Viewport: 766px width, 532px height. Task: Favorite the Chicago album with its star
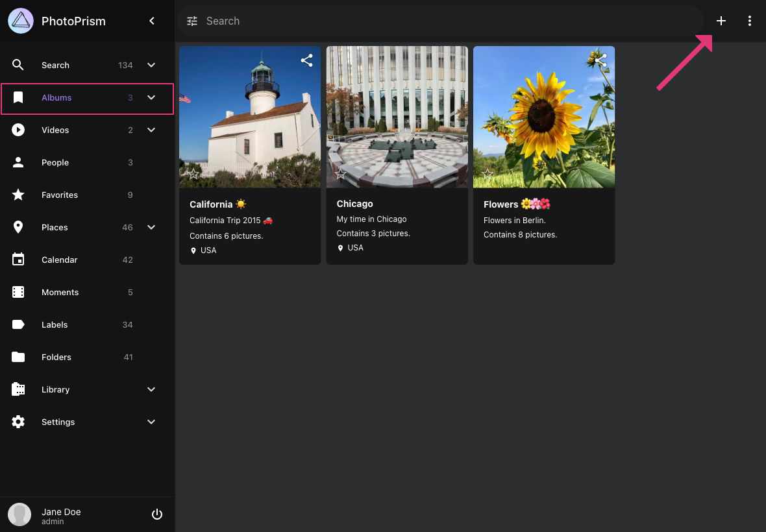click(340, 174)
